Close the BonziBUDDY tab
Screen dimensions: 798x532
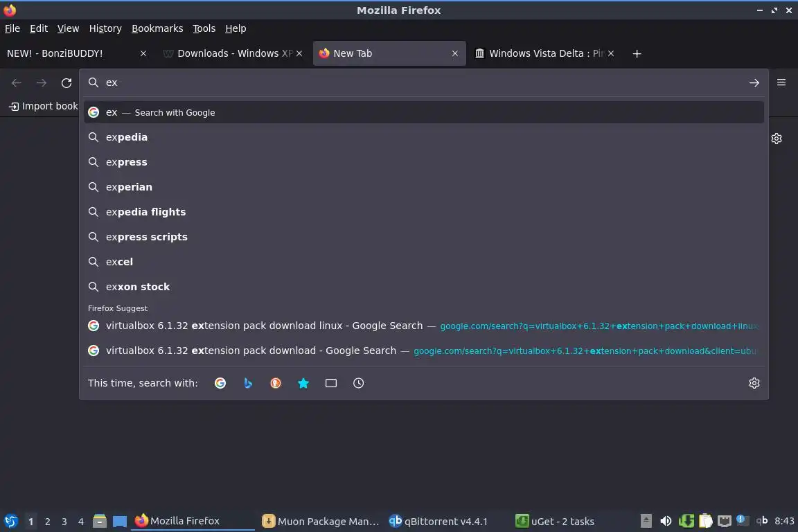click(x=143, y=53)
